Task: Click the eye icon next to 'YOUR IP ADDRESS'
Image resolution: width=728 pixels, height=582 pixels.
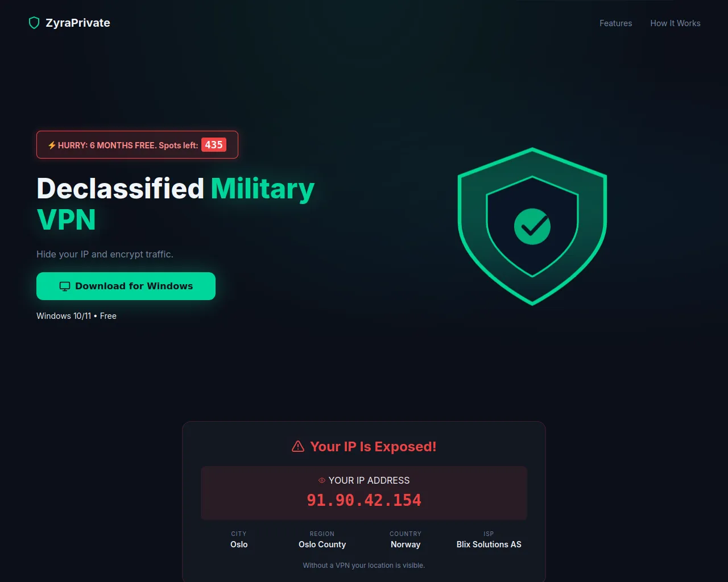Action: click(x=322, y=481)
